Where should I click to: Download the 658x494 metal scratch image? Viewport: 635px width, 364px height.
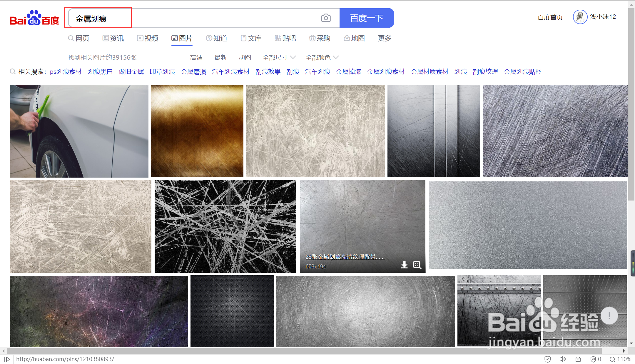pos(404,265)
